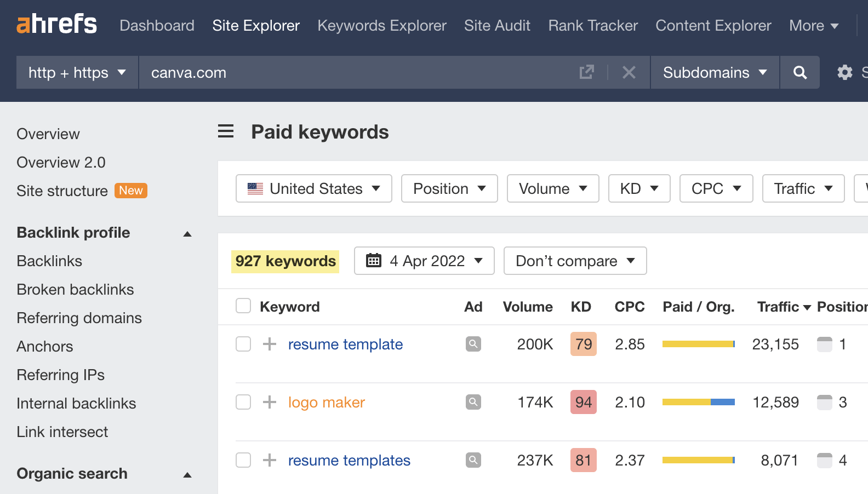
Task: Open resume templates keyword link
Action: [349, 460]
